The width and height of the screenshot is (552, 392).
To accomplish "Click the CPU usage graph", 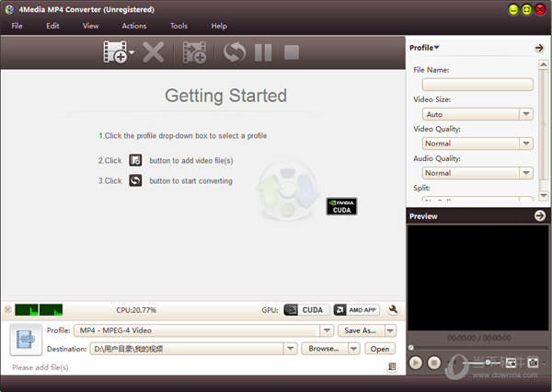I will (x=39, y=309).
